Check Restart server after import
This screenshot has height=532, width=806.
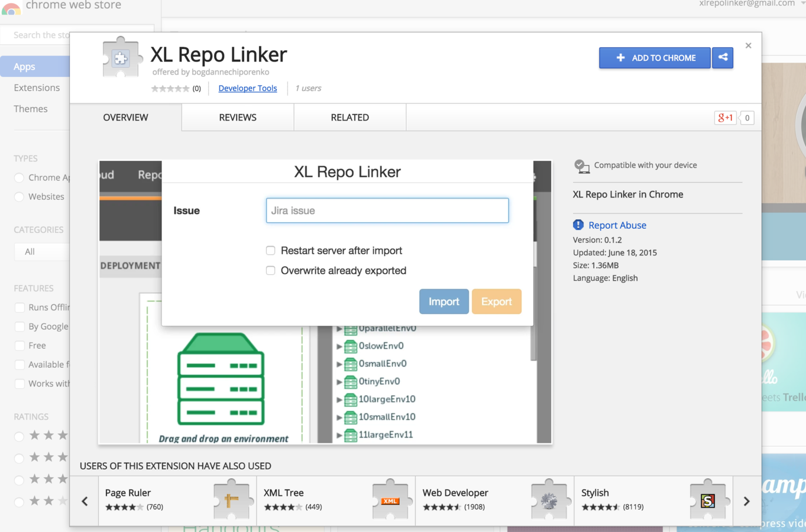270,251
